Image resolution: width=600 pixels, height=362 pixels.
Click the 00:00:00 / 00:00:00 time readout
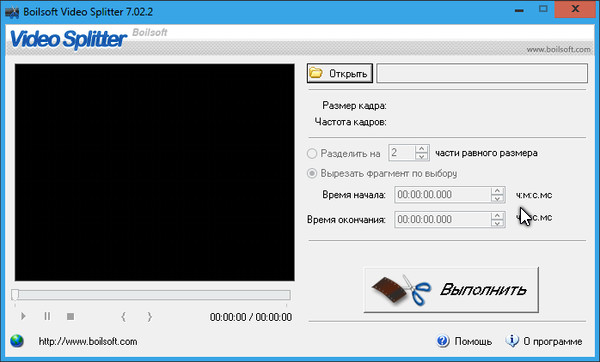251,317
